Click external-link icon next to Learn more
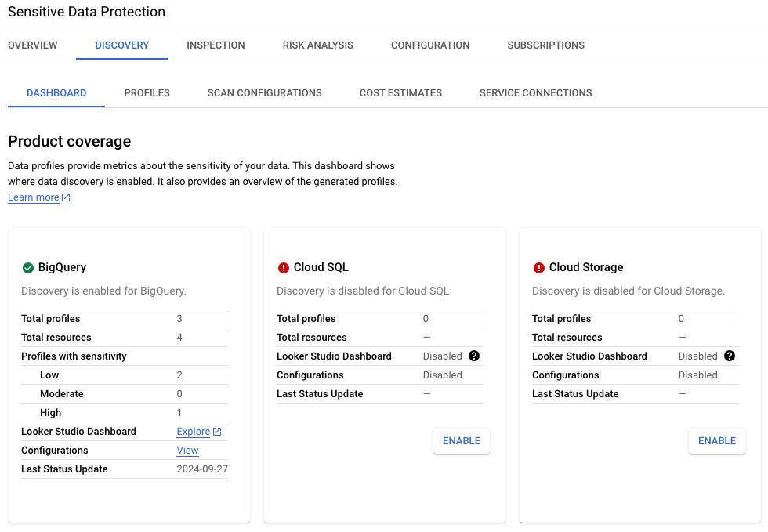This screenshot has height=532, width=768. [x=66, y=197]
